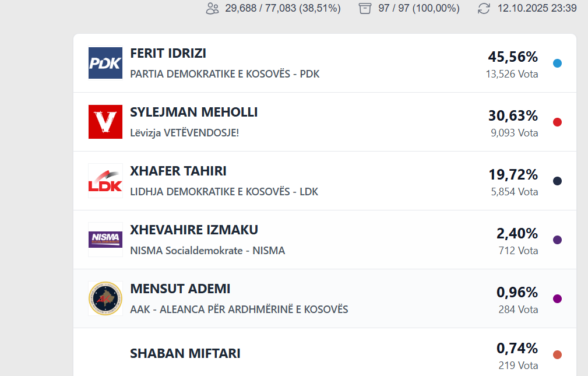This screenshot has height=376, width=588.
Task: Click the ballot box counted icon
Action: 365,9
